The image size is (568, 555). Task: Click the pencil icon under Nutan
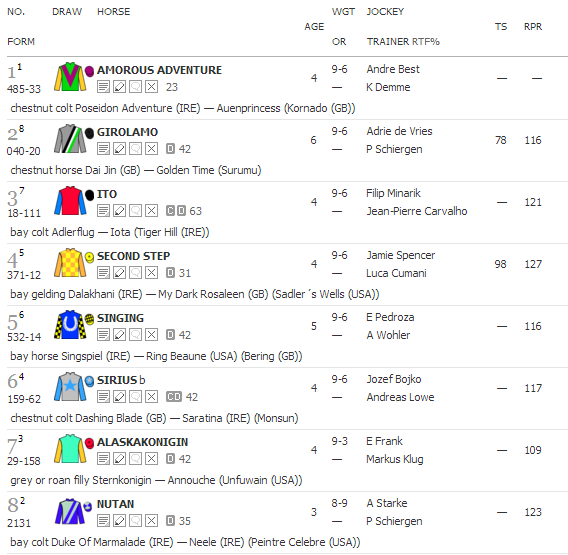pyautogui.click(x=120, y=521)
